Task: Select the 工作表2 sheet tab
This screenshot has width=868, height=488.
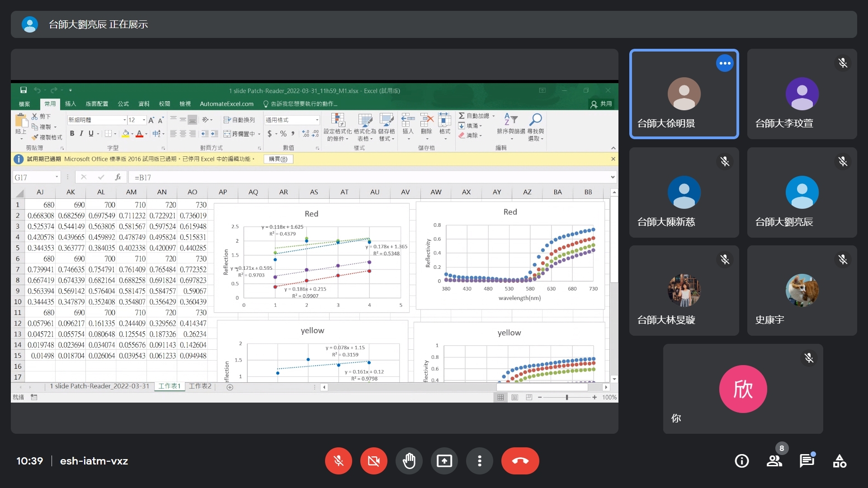Action: [x=200, y=386]
